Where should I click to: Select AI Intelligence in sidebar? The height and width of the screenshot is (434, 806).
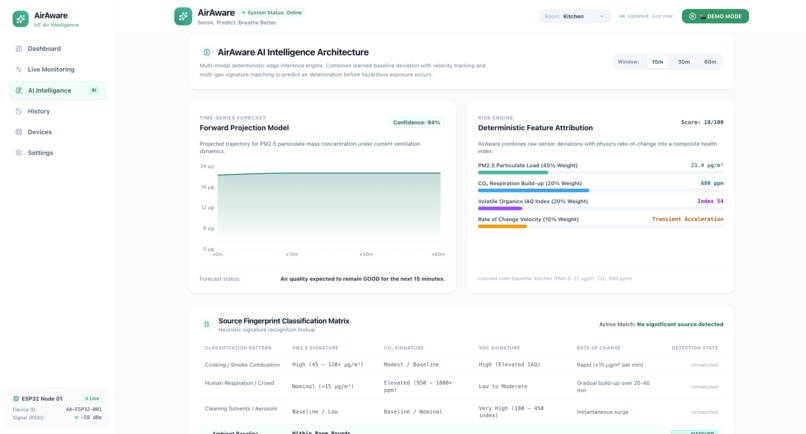[x=58, y=91]
